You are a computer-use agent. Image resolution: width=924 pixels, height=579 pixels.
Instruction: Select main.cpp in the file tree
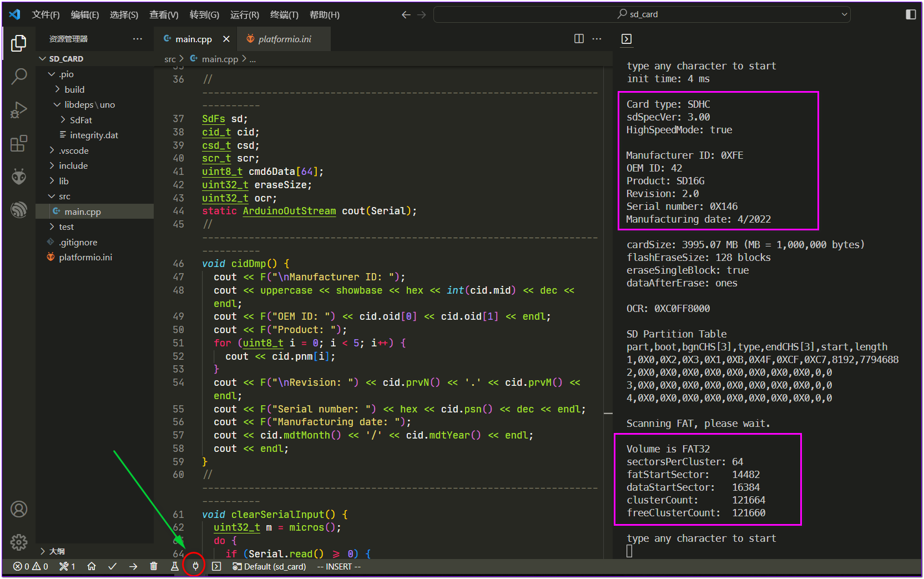(94, 212)
